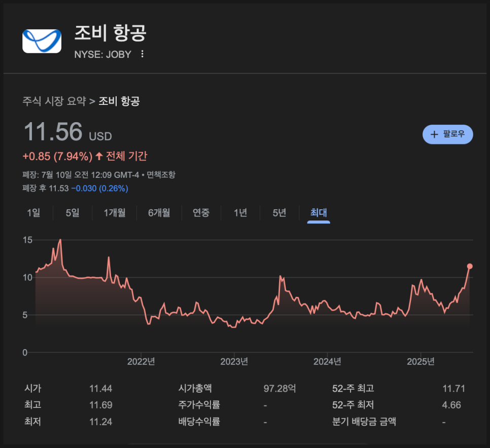Open the 주식 시장 요약 breadcrumb link
Viewport: 490px width, 448px height.
[x=54, y=101]
